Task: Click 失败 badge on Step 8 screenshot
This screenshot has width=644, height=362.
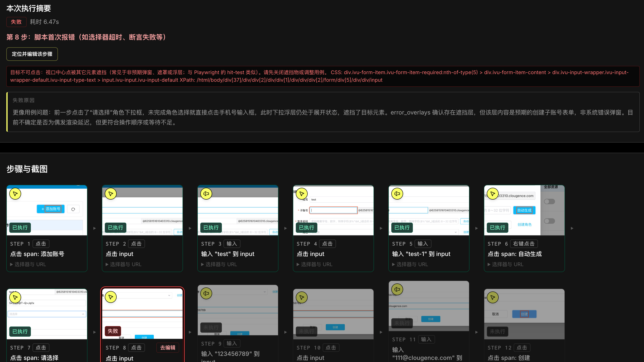Action: [113, 331]
